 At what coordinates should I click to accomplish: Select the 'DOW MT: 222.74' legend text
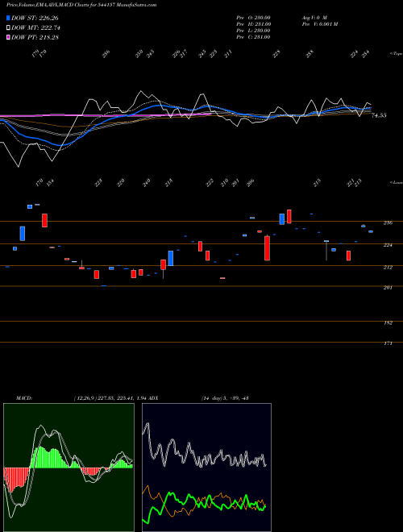(x=35, y=28)
